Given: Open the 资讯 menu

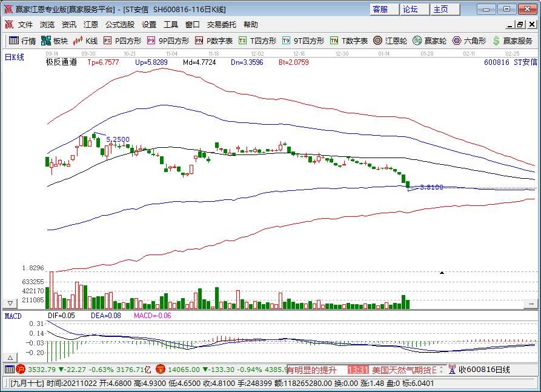Looking at the screenshot, I should (x=69, y=24).
